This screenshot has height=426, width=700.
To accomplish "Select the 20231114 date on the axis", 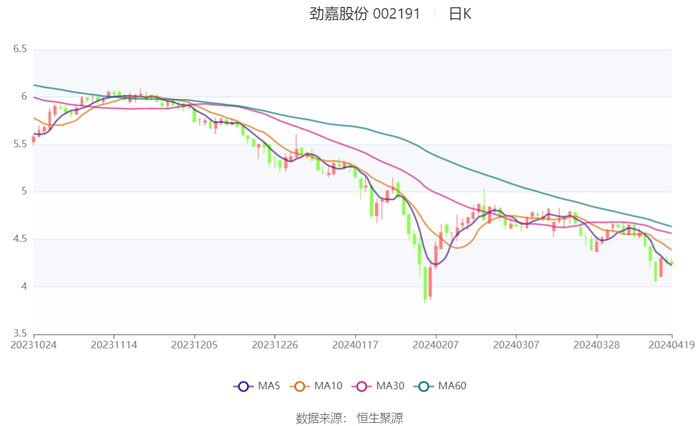I will (114, 344).
